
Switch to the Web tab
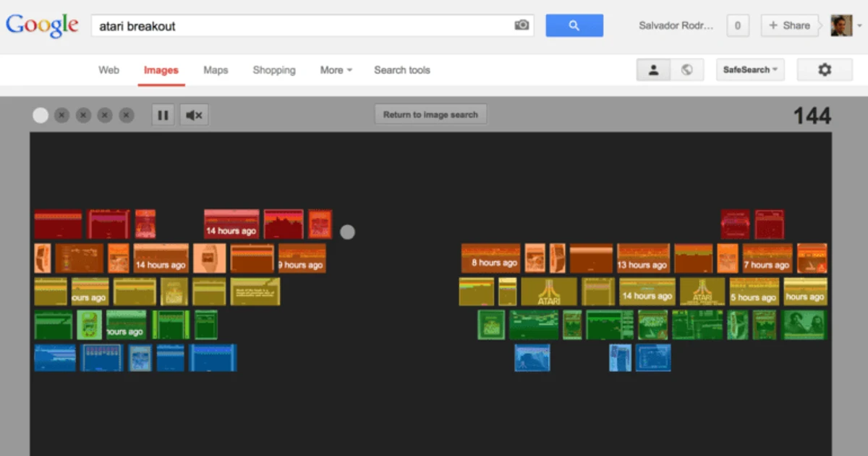point(109,70)
